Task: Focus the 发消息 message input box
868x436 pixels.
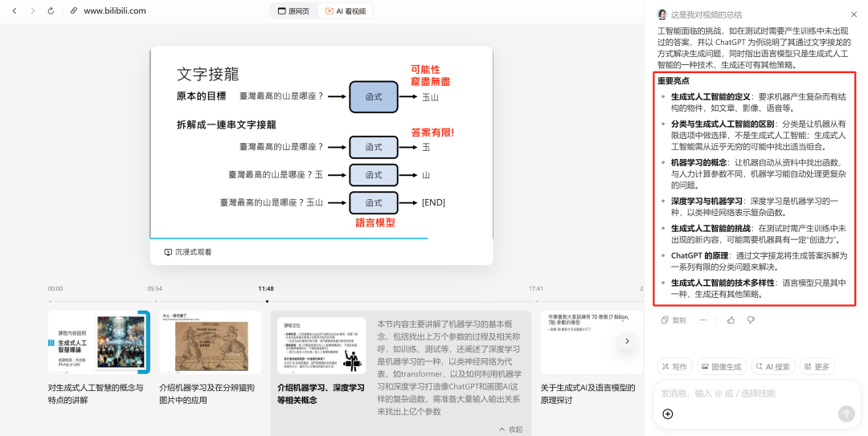Action: pyautogui.click(x=757, y=393)
